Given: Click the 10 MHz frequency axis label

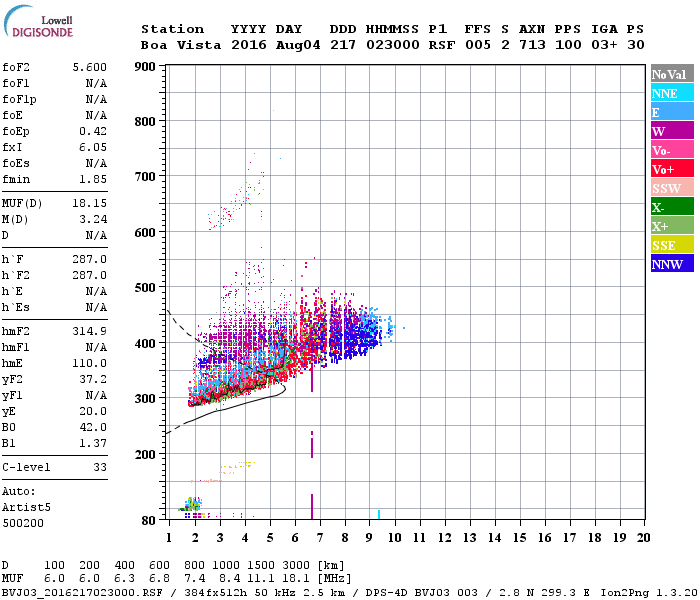Looking at the screenshot, I should 395,538.
